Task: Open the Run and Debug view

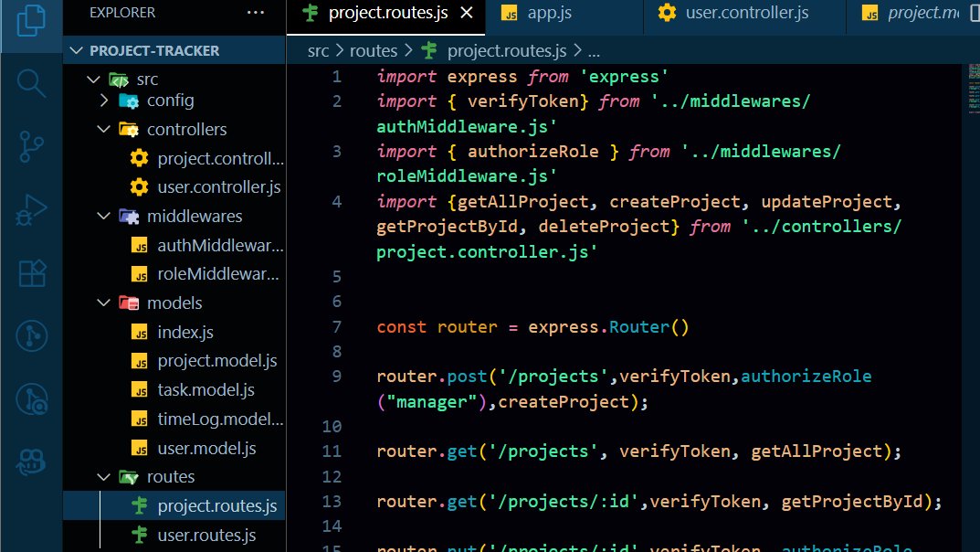Action: pos(31,210)
